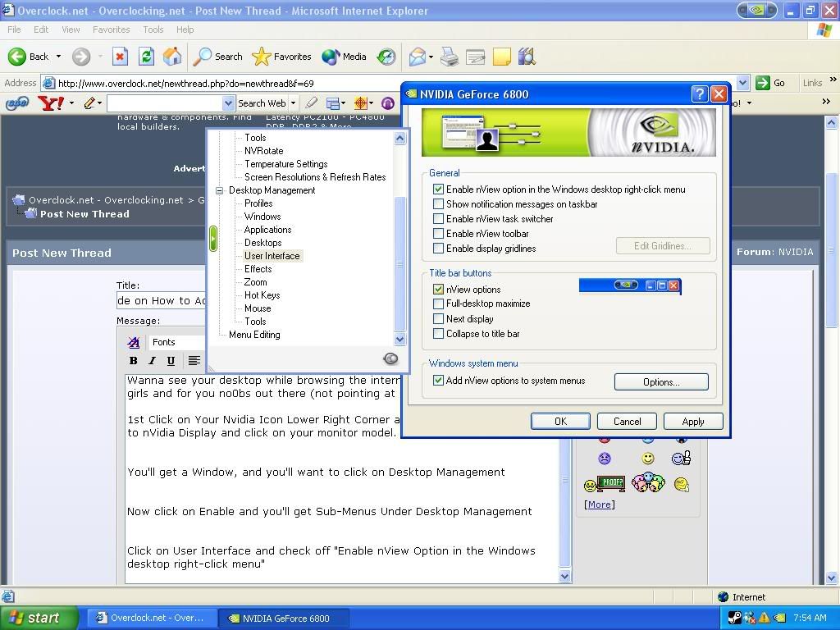Image resolution: width=840 pixels, height=630 pixels.
Task: Insert the thumbs-up smiley
Action: coord(681,458)
